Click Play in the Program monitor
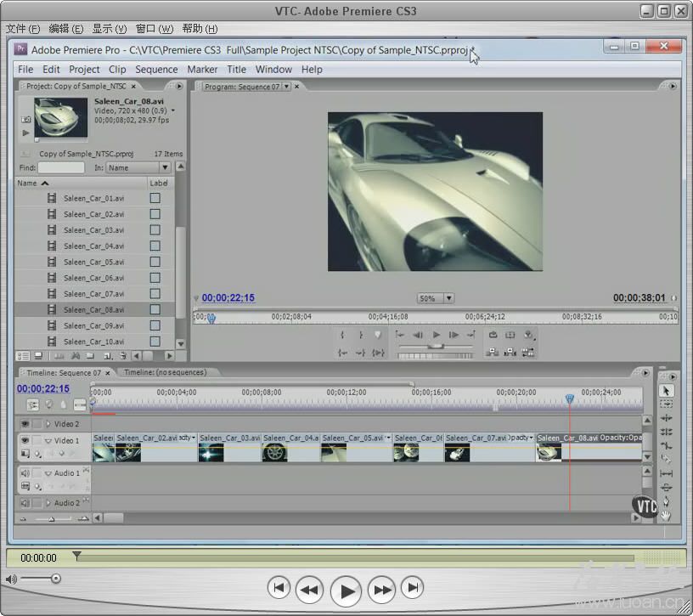Viewport: 693px width, 616px height. click(436, 335)
